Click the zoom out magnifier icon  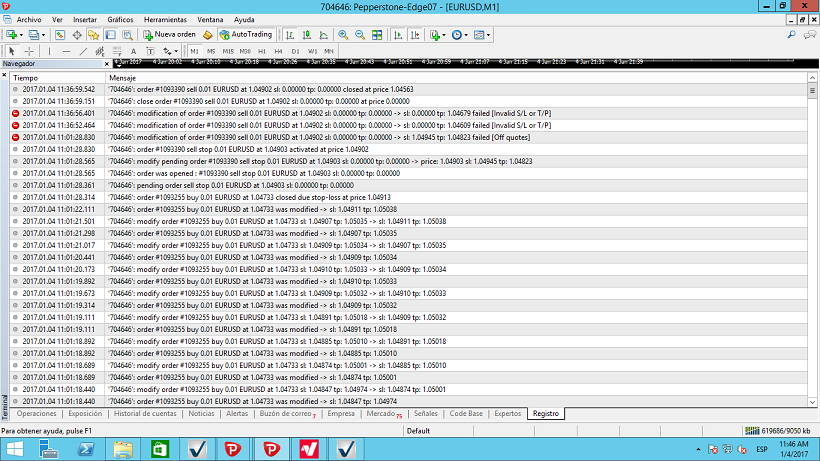click(x=359, y=34)
